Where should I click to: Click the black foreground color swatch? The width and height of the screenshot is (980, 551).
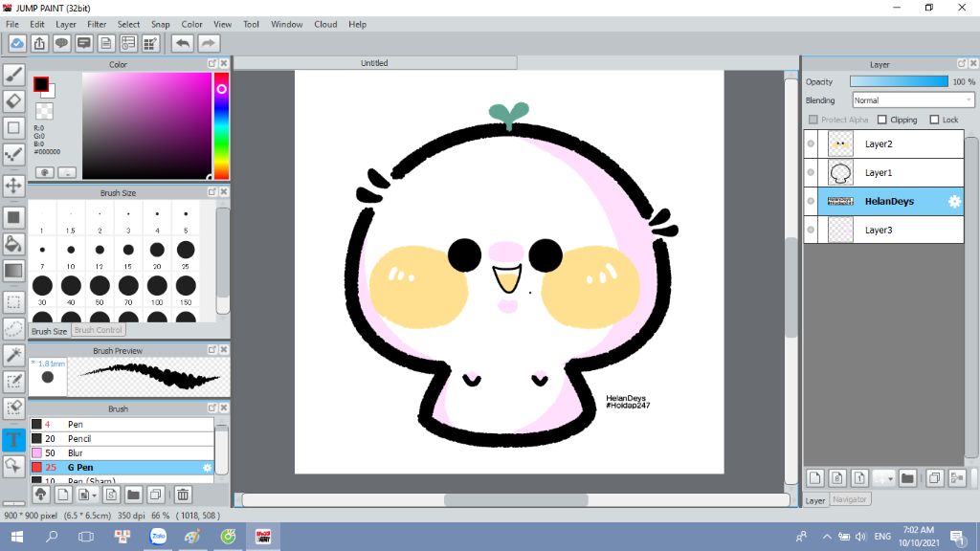point(40,84)
